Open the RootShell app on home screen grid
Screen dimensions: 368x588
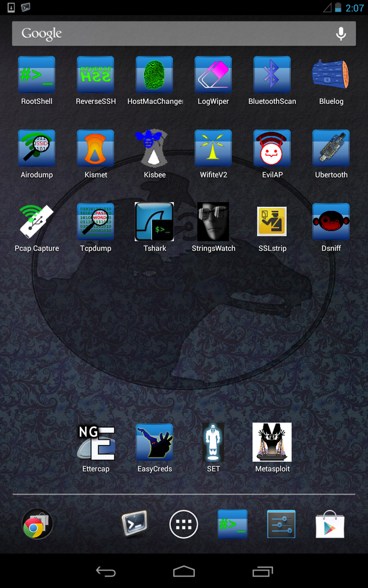point(37,75)
